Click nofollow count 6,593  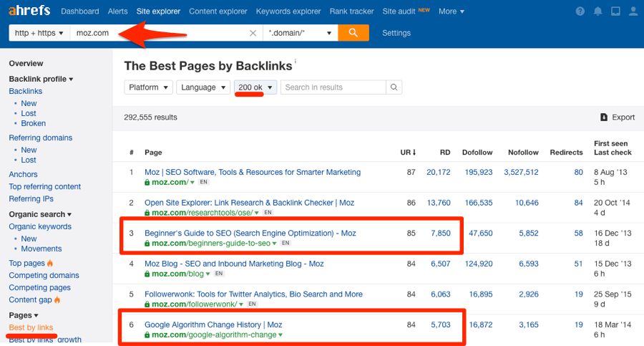(x=529, y=264)
